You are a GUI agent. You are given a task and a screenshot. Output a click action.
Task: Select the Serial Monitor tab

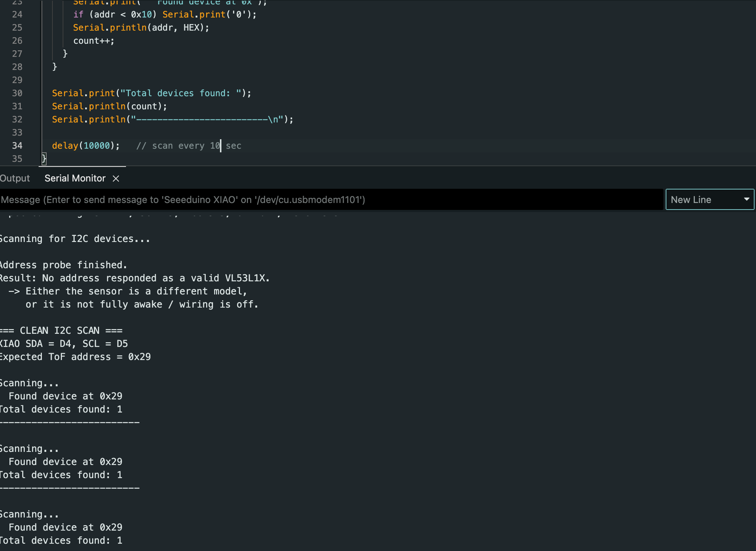tap(75, 179)
